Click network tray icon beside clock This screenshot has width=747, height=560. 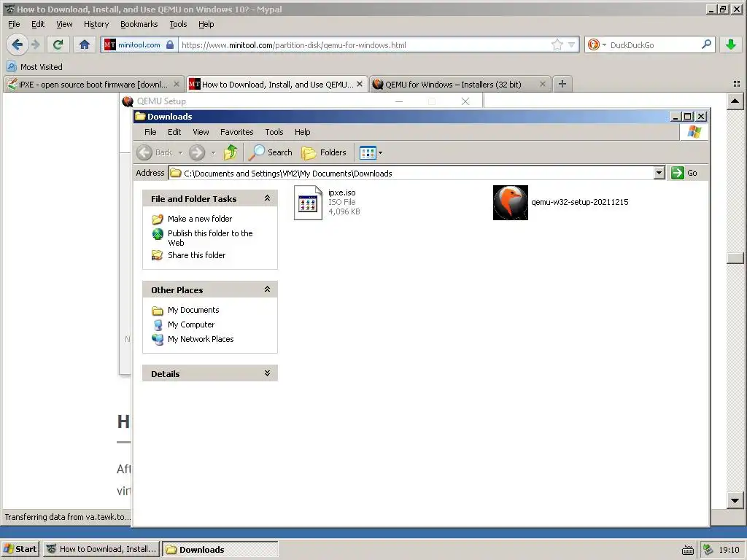tap(708, 550)
